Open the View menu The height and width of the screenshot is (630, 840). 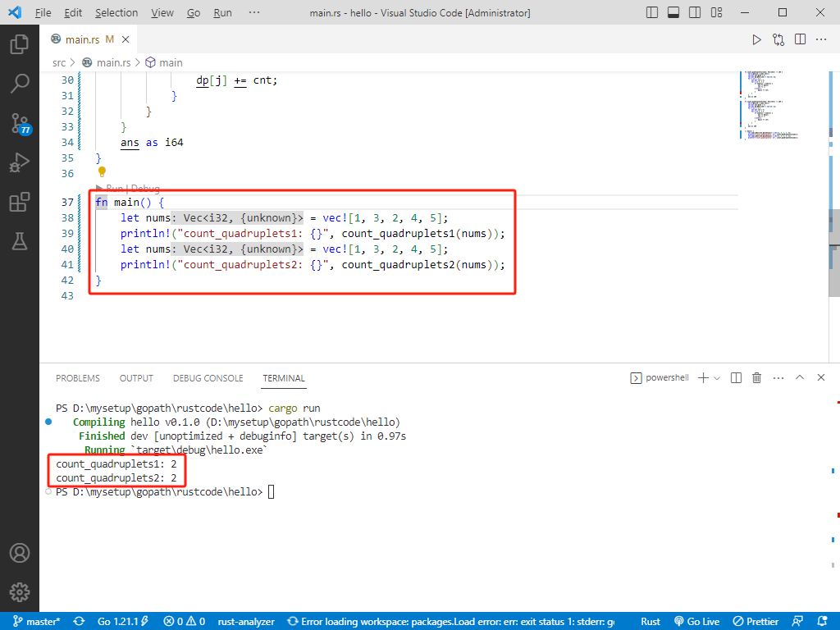[x=162, y=13]
